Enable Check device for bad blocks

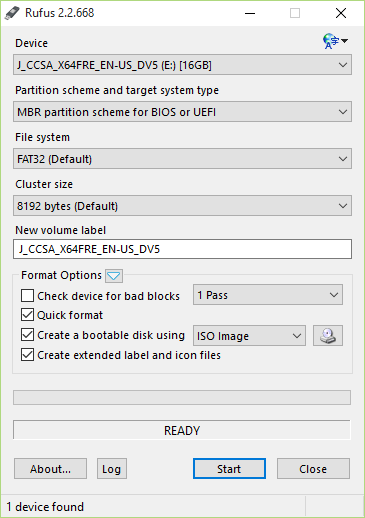[x=27, y=295]
